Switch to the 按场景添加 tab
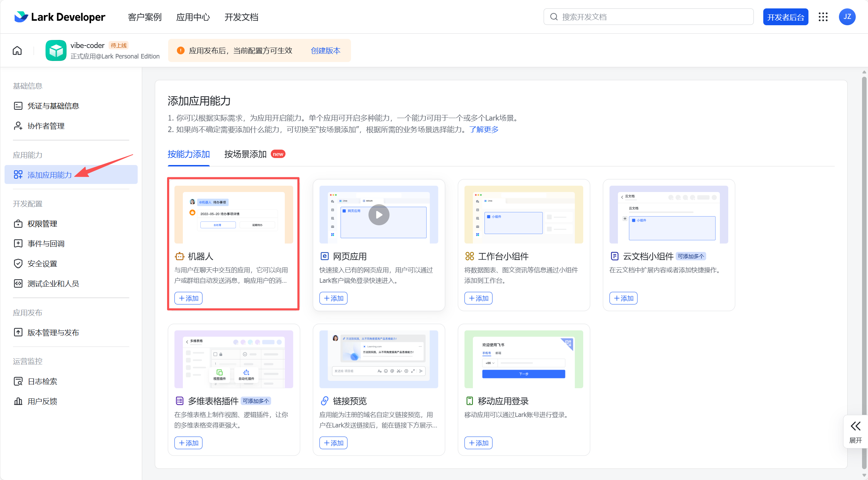 [x=245, y=154]
